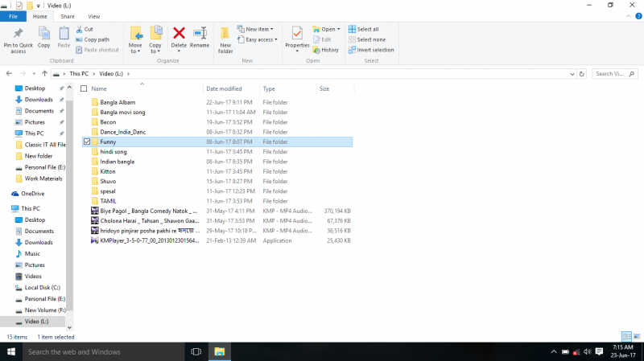
Task: Click Copy path command
Action: point(93,39)
